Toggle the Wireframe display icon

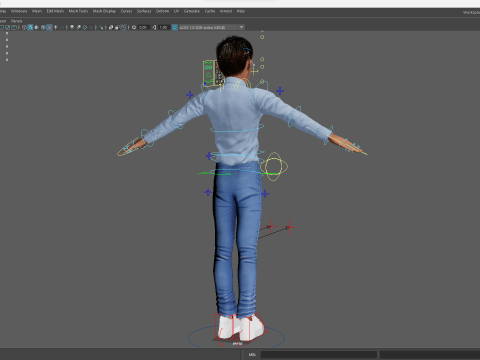[x=24, y=27]
